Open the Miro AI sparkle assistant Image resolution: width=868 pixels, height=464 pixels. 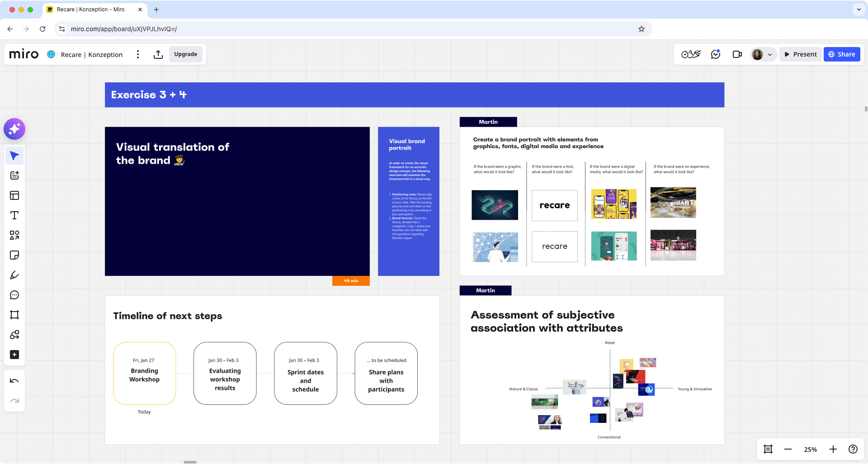click(14, 129)
